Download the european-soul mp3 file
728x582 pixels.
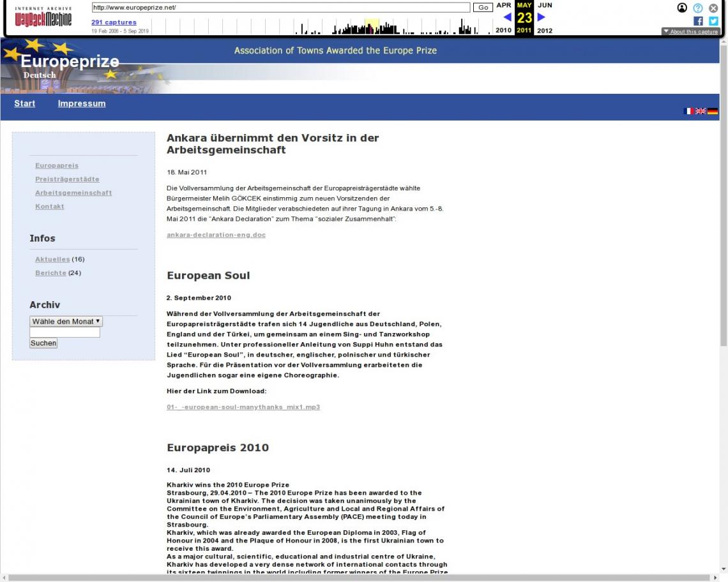[243, 407]
